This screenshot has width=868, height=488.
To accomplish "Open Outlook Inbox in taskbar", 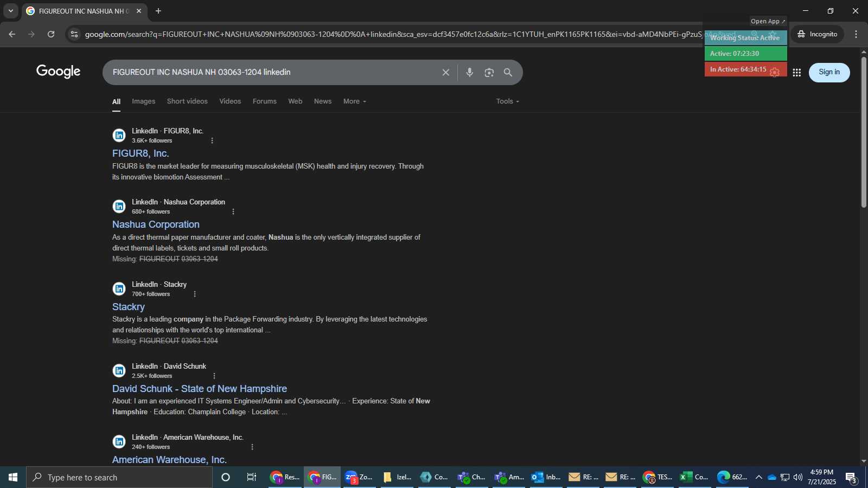I will coord(546,477).
